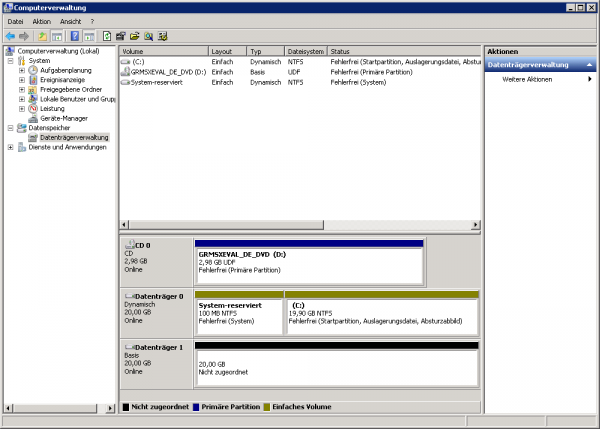Click the properties toolbar icon
The image size is (600, 429).
(120, 36)
